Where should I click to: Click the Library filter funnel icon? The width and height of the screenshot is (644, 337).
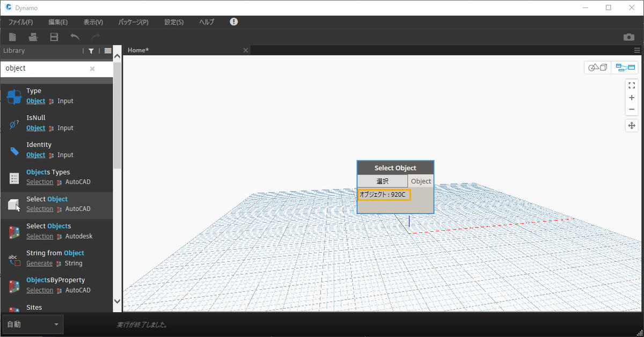(91, 51)
